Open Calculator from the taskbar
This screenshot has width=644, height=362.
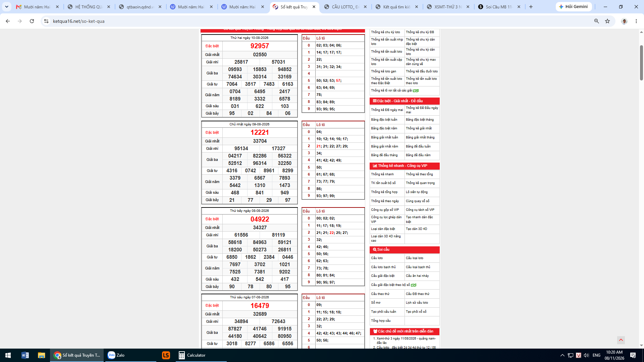click(201, 355)
